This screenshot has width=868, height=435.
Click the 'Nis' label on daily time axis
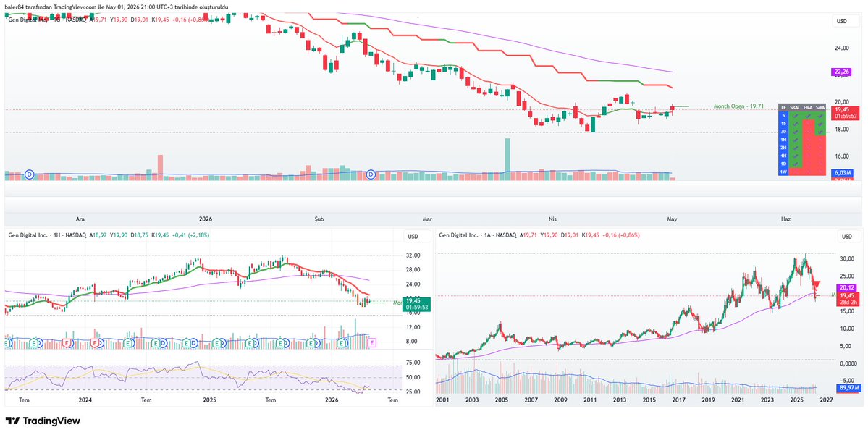pyautogui.click(x=552, y=219)
